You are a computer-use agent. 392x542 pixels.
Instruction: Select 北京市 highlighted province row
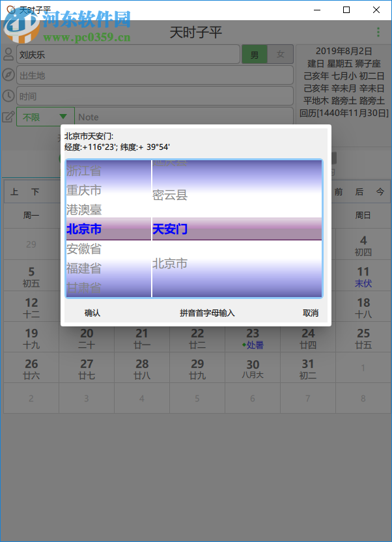pos(109,229)
